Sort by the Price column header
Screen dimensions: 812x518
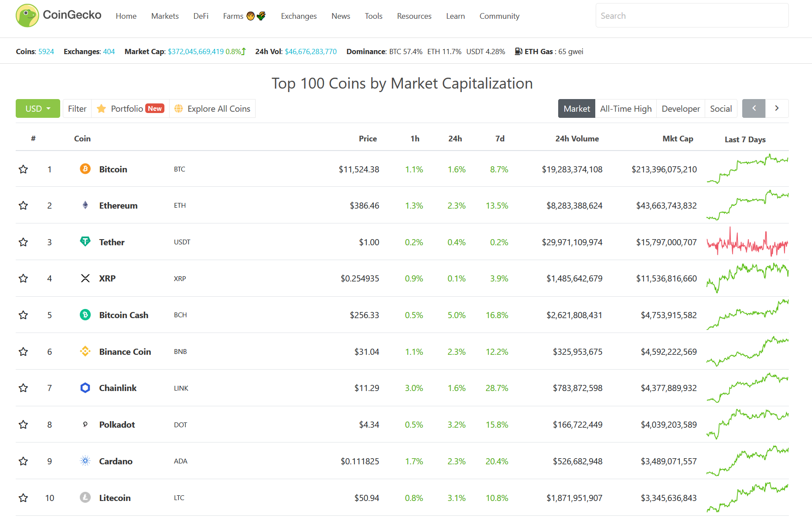[x=368, y=139]
